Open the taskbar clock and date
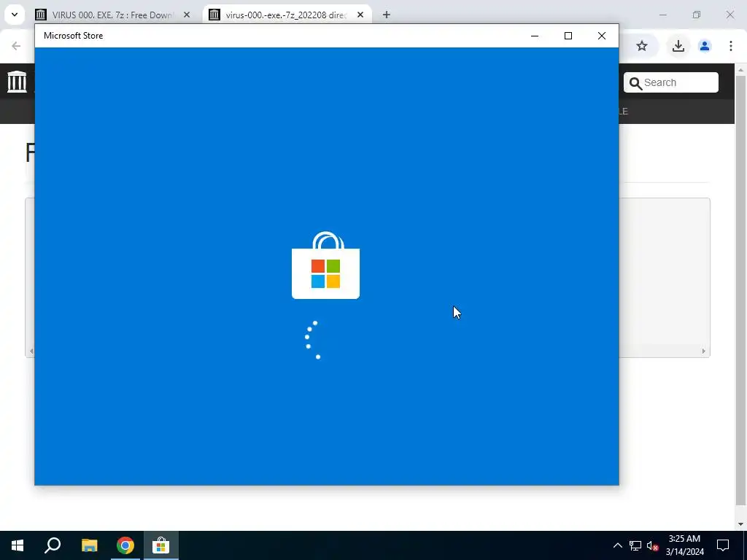Viewport: 747px width, 560px height. (x=685, y=545)
